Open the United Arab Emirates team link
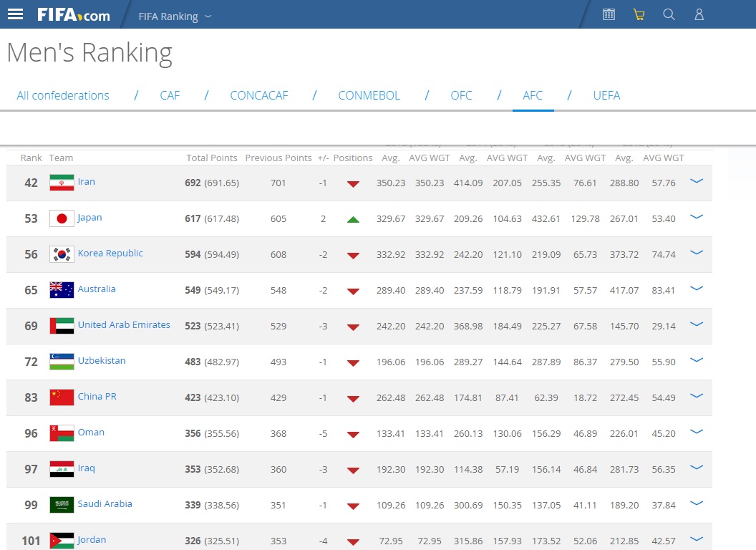 pyautogui.click(x=124, y=325)
